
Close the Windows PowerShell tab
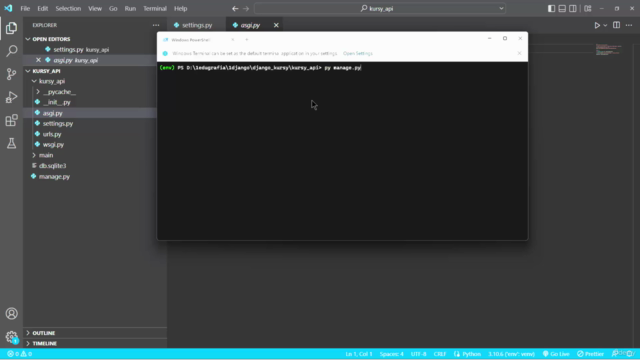pyautogui.click(x=233, y=40)
